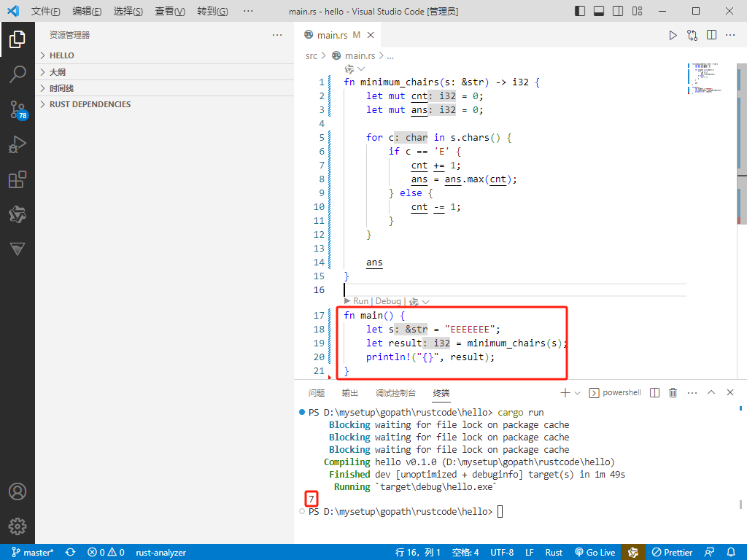Screen dimensions: 747x560
Task: Click src in the breadcrumb path
Action: (311, 55)
